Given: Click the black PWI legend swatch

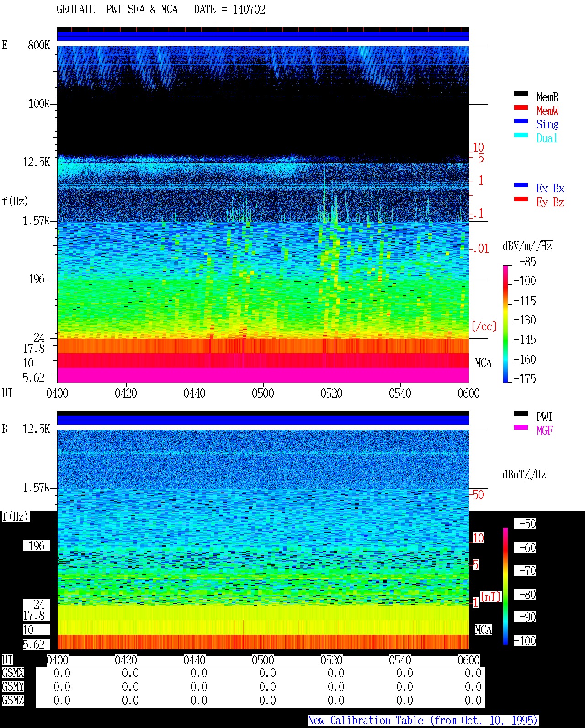Looking at the screenshot, I should coord(521,414).
